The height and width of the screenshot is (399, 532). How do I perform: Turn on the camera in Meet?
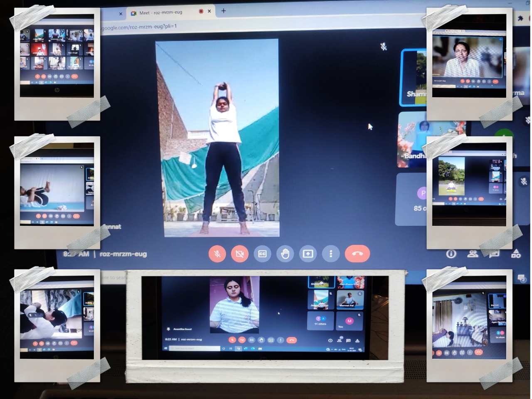click(240, 254)
